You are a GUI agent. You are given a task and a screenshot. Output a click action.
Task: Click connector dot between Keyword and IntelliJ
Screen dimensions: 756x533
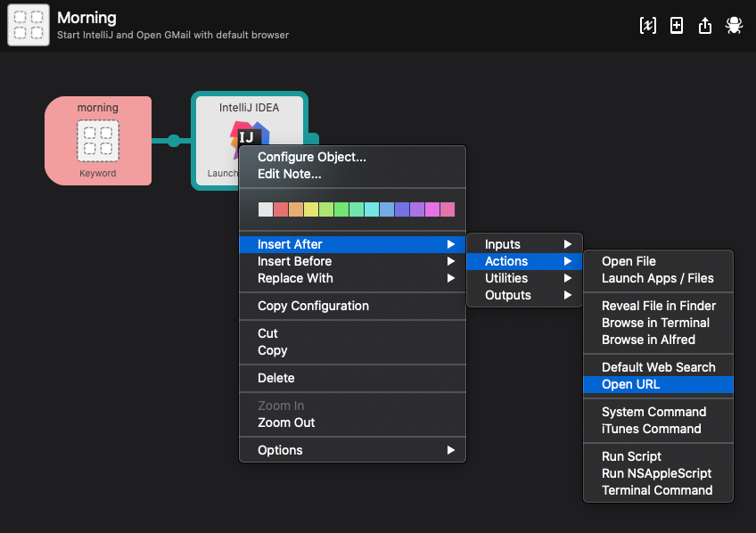tap(174, 141)
